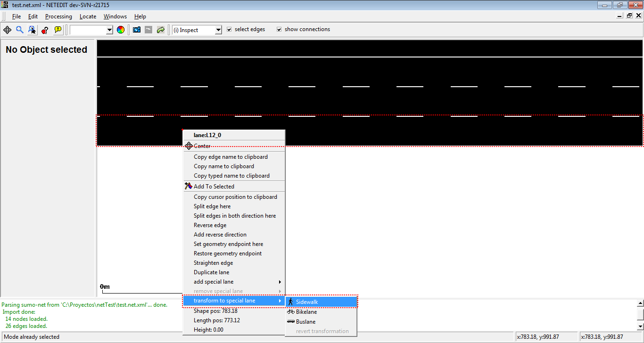The height and width of the screenshot is (343, 644).
Task: Click the recenter view toolbar icon
Action: coord(8,30)
